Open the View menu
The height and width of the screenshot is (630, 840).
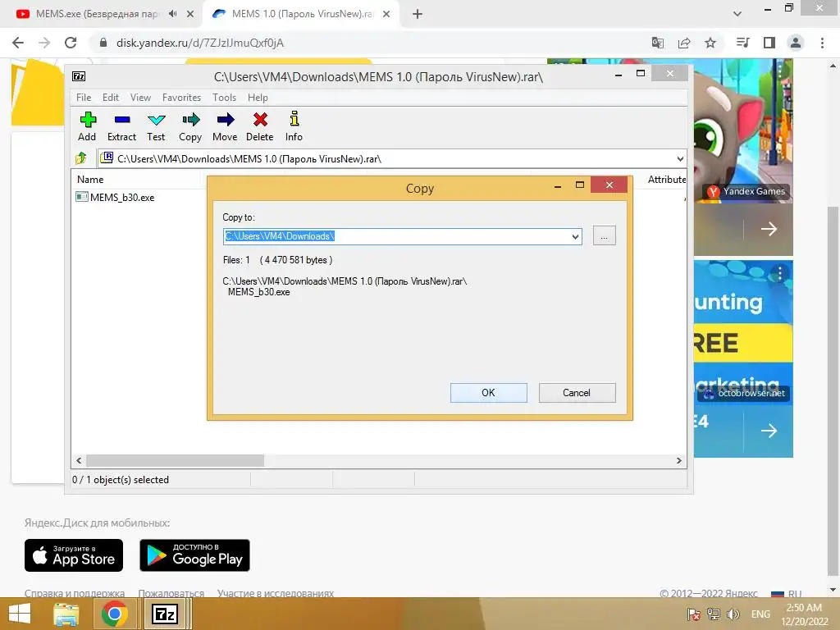point(140,98)
